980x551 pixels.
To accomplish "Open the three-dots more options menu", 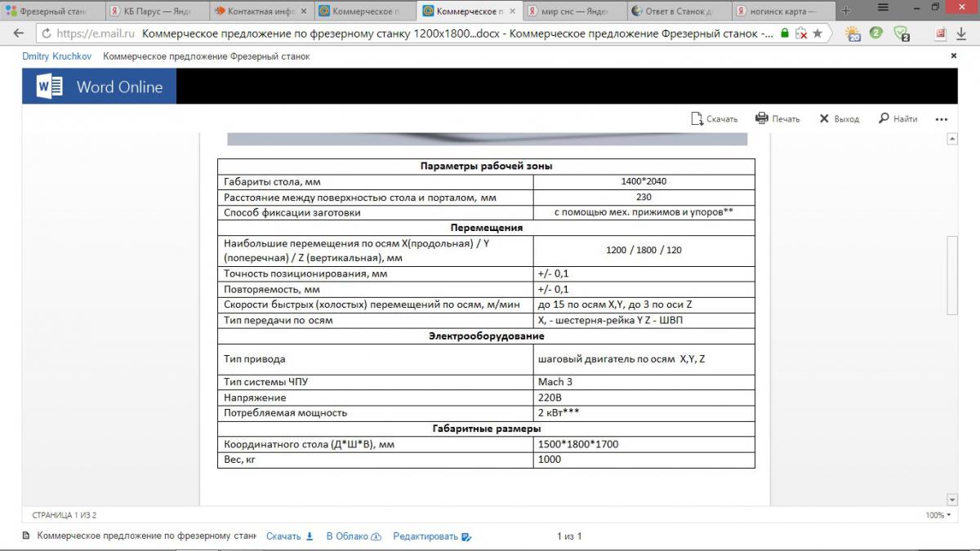I will coord(941,118).
